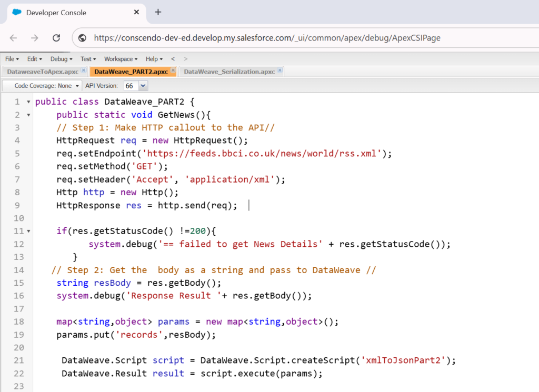Click the browser reload page icon
The width and height of the screenshot is (539, 392).
[56, 38]
